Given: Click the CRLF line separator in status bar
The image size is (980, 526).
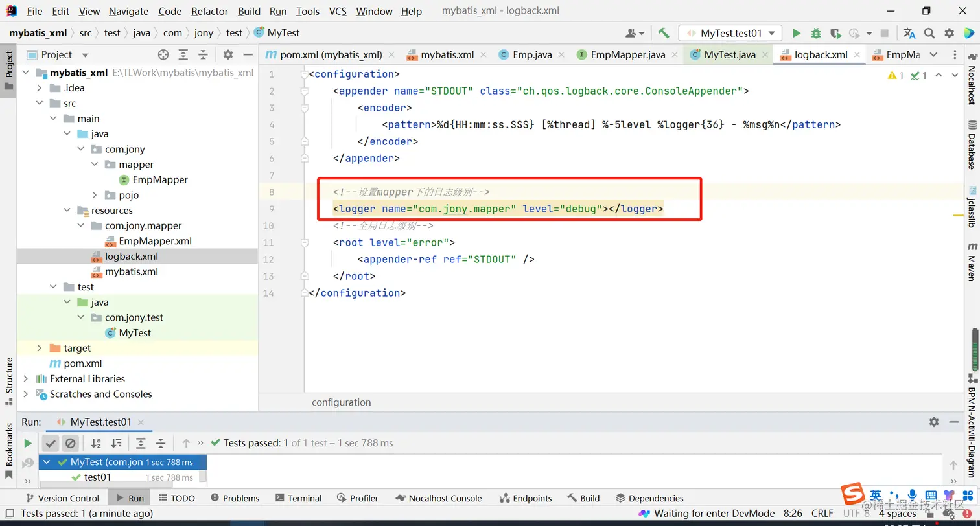Looking at the screenshot, I should click(x=822, y=514).
